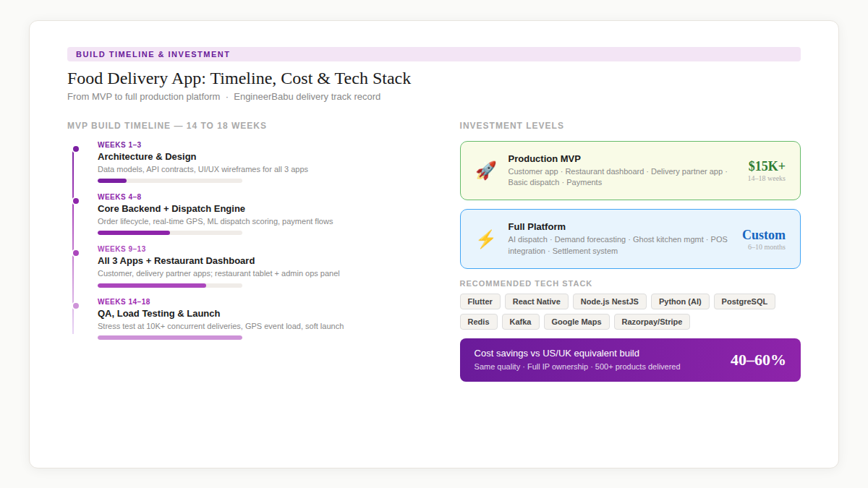Choose the Python (AI) tag
This screenshot has width=868, height=488.
coord(680,301)
